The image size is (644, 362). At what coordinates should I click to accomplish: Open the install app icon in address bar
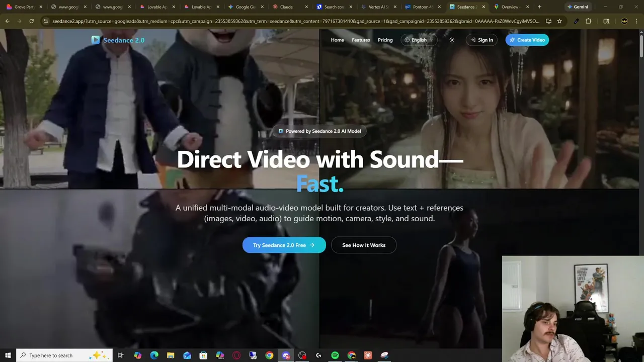548,21
